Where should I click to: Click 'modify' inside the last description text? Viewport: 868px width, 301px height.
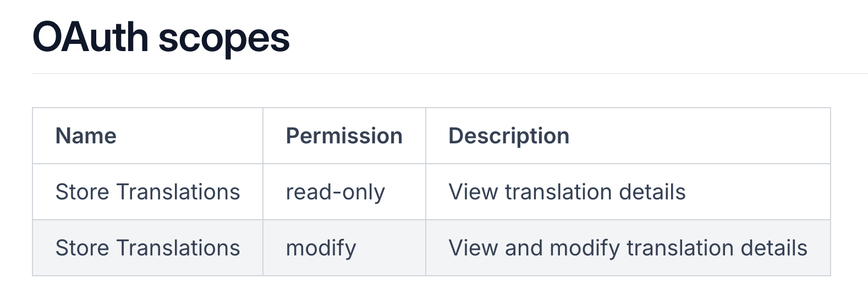[x=585, y=248]
